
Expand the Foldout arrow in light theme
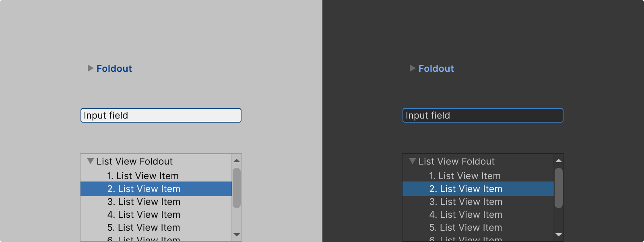pyautogui.click(x=91, y=69)
